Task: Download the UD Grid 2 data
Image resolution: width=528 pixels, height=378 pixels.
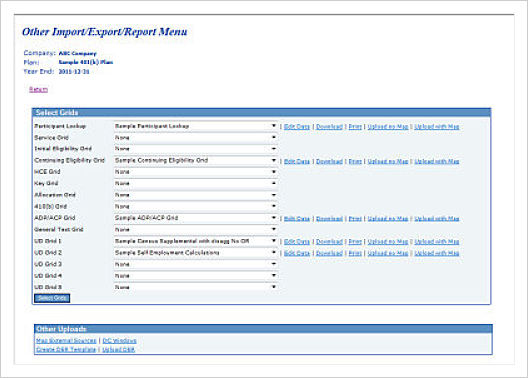Action: point(329,253)
